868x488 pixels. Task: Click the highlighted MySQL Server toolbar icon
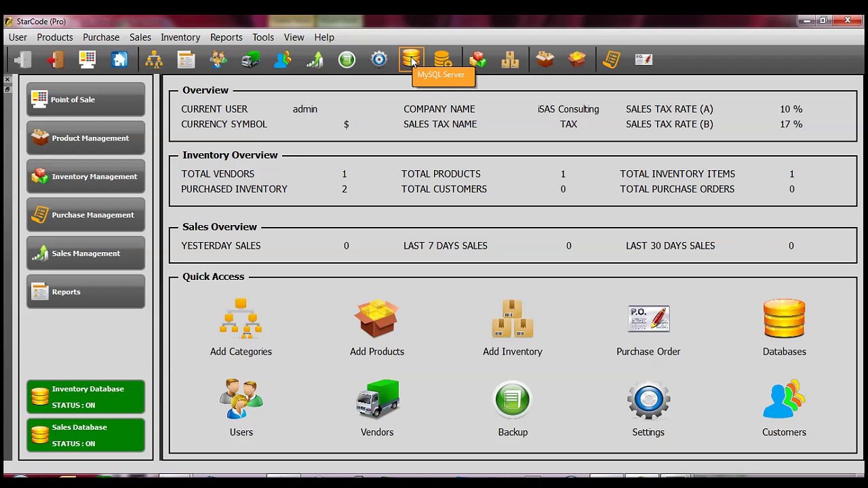click(411, 60)
